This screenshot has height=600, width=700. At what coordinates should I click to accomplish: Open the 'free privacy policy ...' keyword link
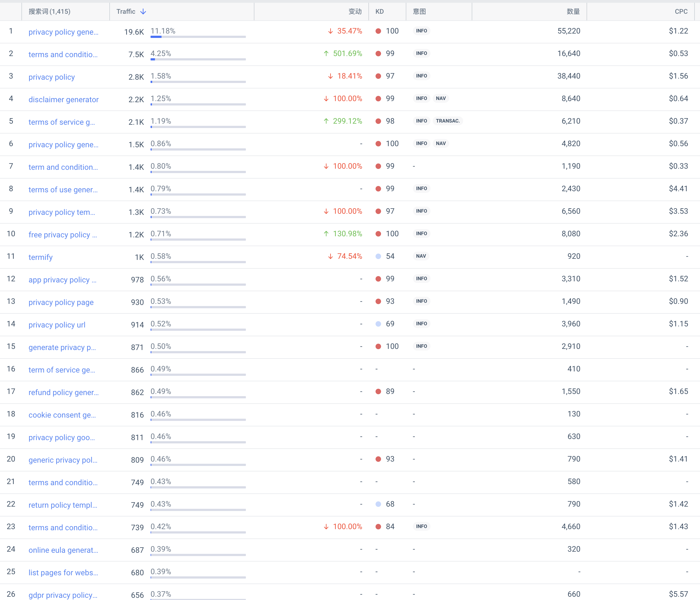[x=63, y=235]
